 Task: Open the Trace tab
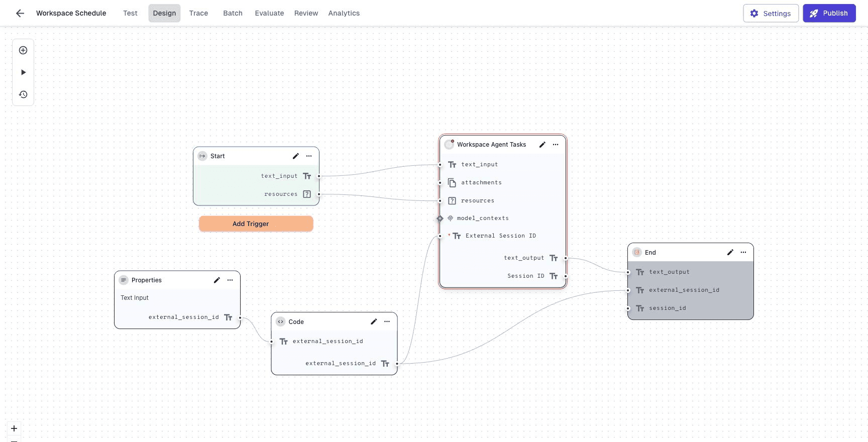point(198,13)
